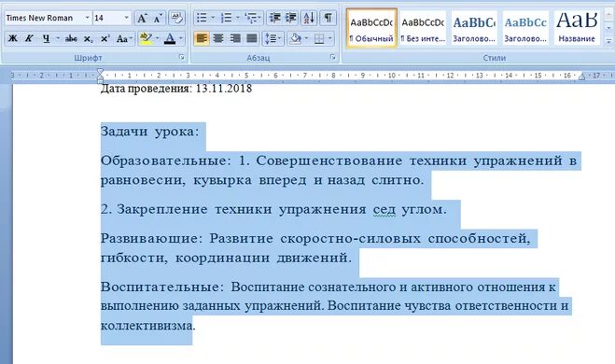
Task: Open the Шрифт dialog launcher
Action: (182, 57)
